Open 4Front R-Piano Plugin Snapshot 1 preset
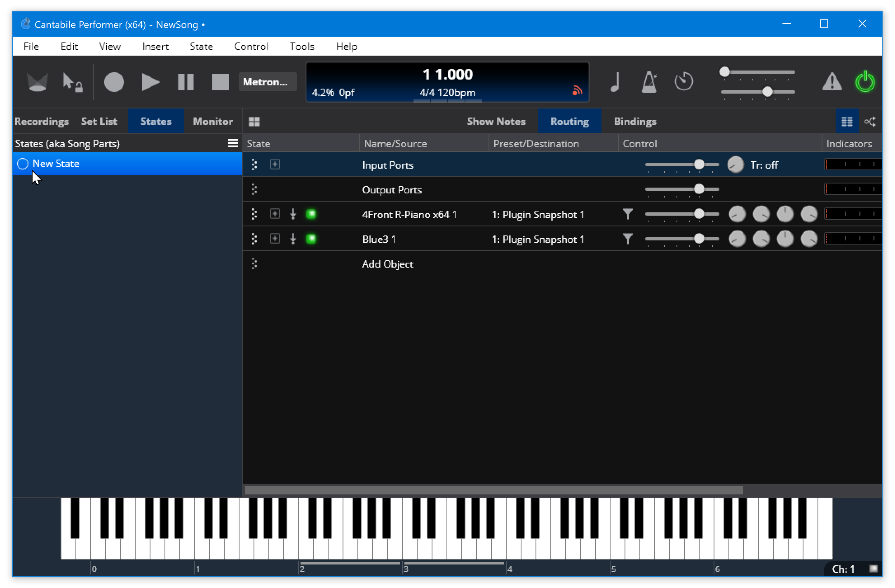This screenshot has width=895, height=588. 538,214
